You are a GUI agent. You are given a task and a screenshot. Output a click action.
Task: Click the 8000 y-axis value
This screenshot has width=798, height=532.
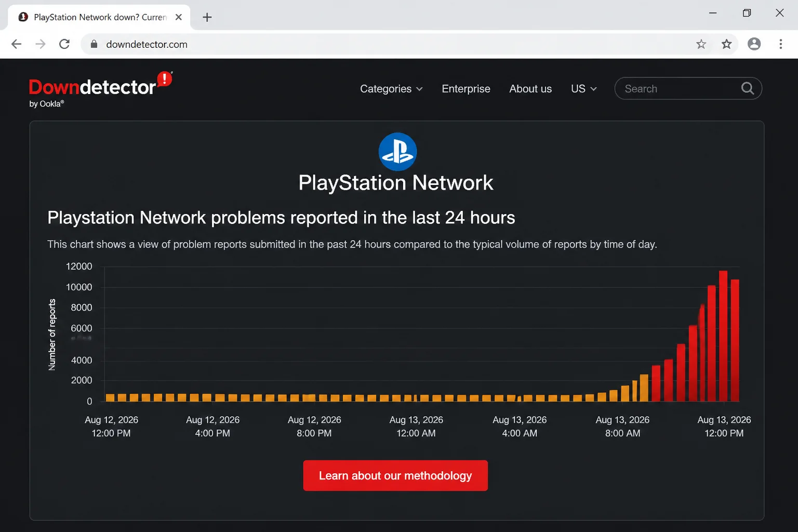point(82,308)
